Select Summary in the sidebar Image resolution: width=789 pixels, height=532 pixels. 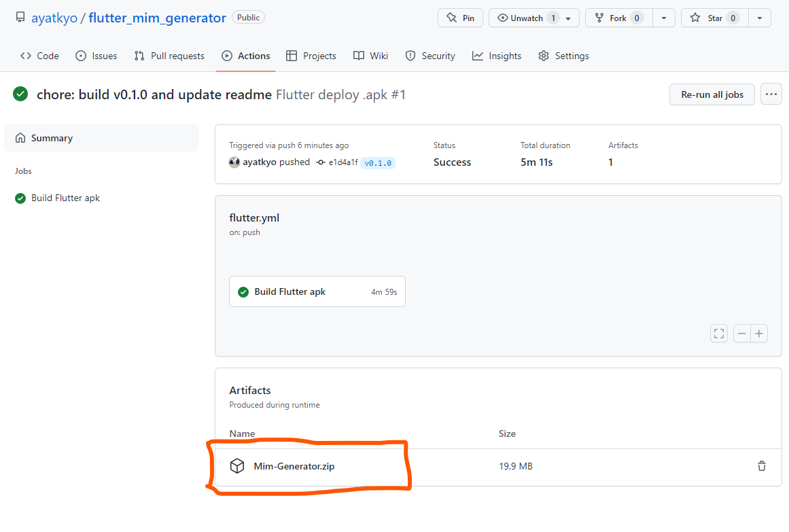point(101,138)
